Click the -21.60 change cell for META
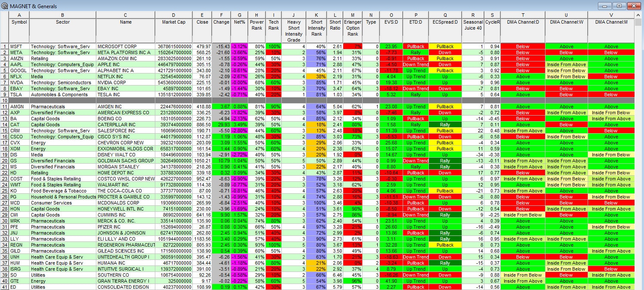The image size is (644, 290). 222,52
